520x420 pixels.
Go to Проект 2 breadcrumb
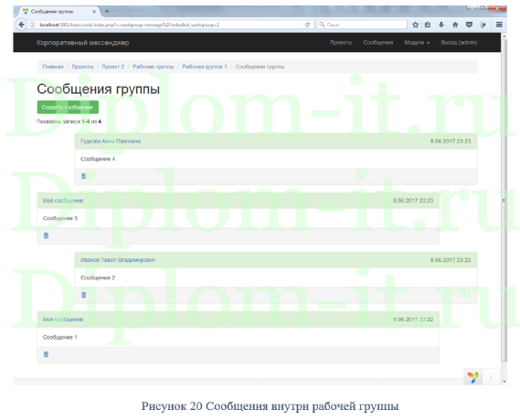pos(113,67)
